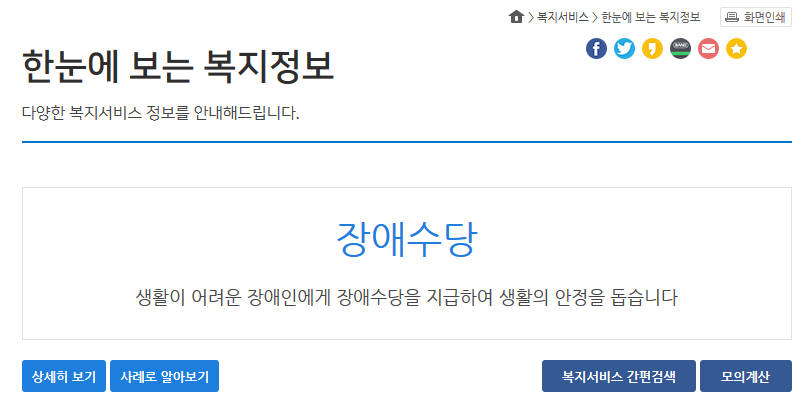
Task: Click the 한눈에 보는 복지정보 page heading
Action: click(178, 66)
